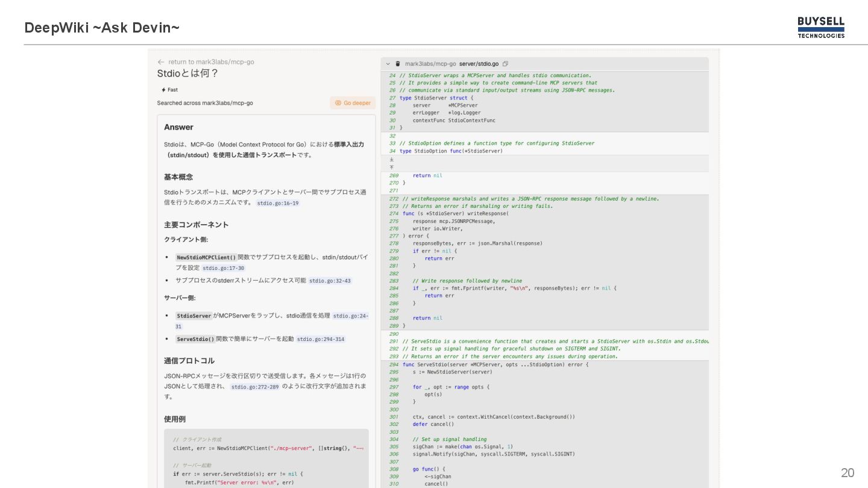Viewport: 868px width, 488px height.
Task: Copy the server/stdio.go file path
Action: coord(505,64)
